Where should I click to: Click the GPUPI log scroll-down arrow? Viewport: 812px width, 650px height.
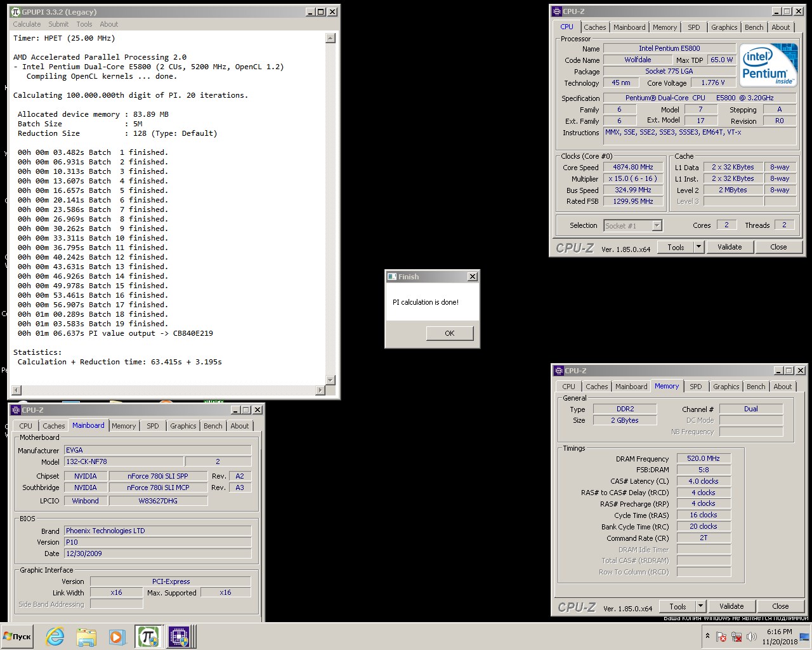point(330,380)
